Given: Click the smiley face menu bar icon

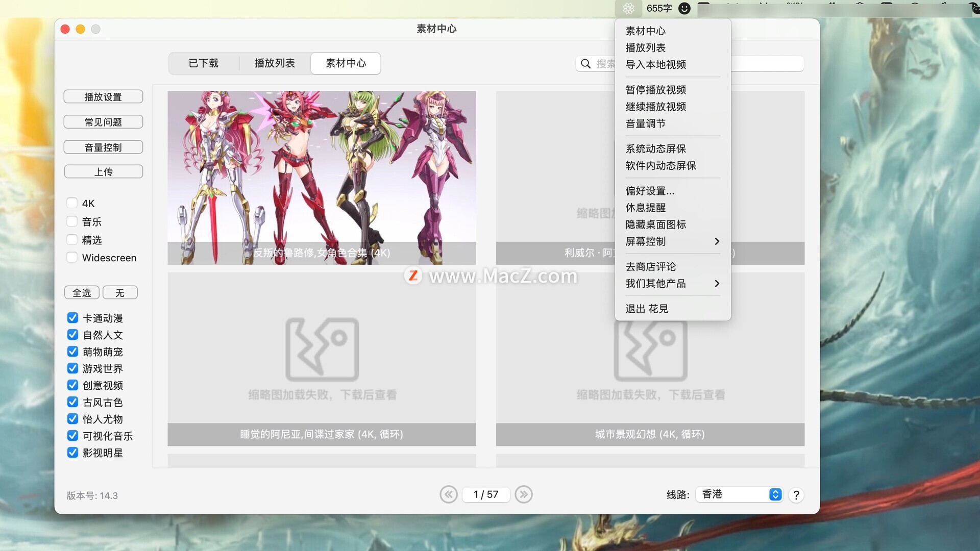Looking at the screenshot, I should pyautogui.click(x=684, y=8).
